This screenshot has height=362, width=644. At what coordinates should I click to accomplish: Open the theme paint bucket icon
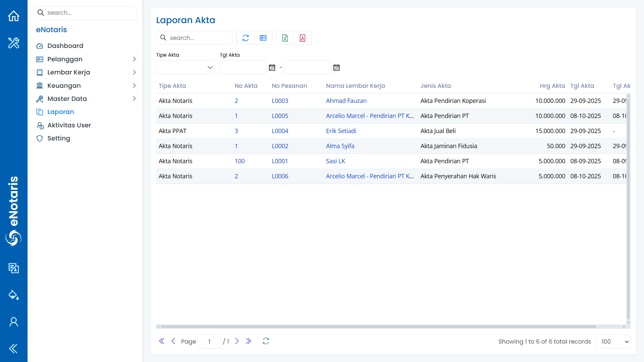pos(14,295)
